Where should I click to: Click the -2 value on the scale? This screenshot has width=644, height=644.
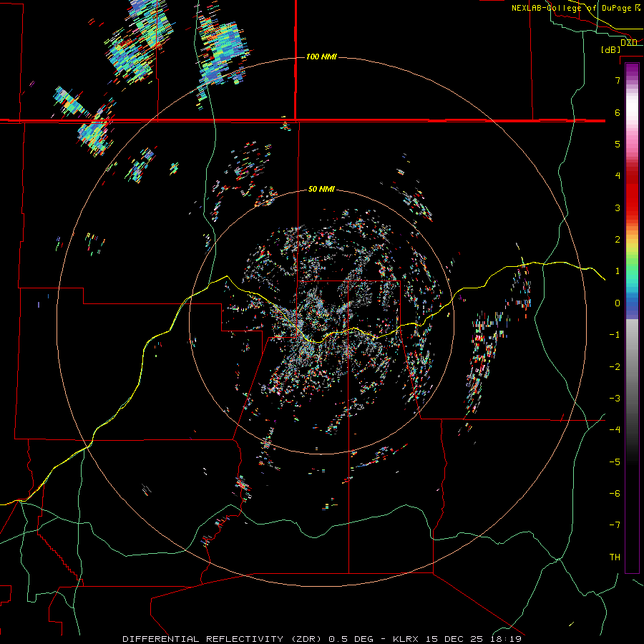(615, 366)
